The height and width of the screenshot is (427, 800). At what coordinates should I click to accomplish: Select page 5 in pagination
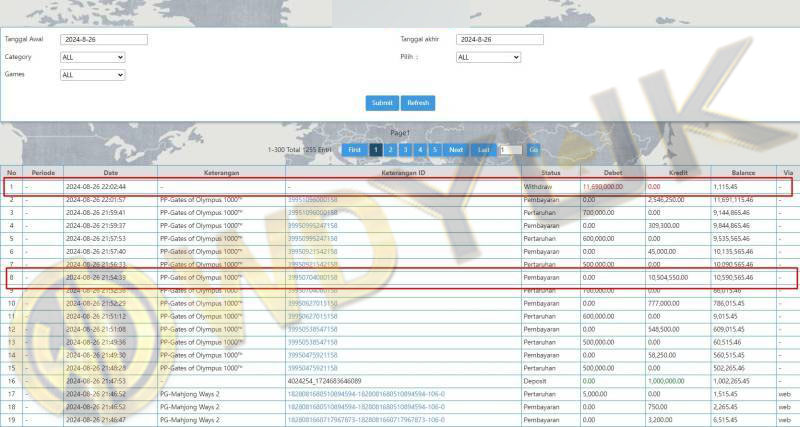pos(435,149)
